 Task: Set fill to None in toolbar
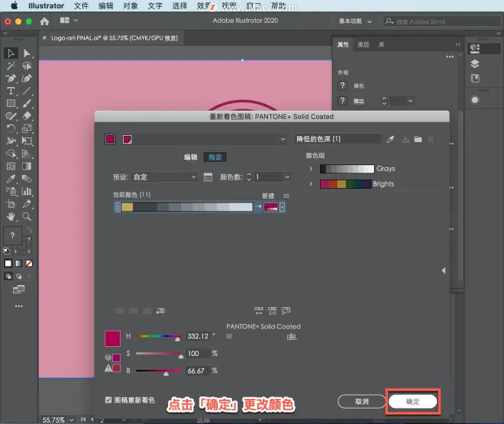pos(29,264)
